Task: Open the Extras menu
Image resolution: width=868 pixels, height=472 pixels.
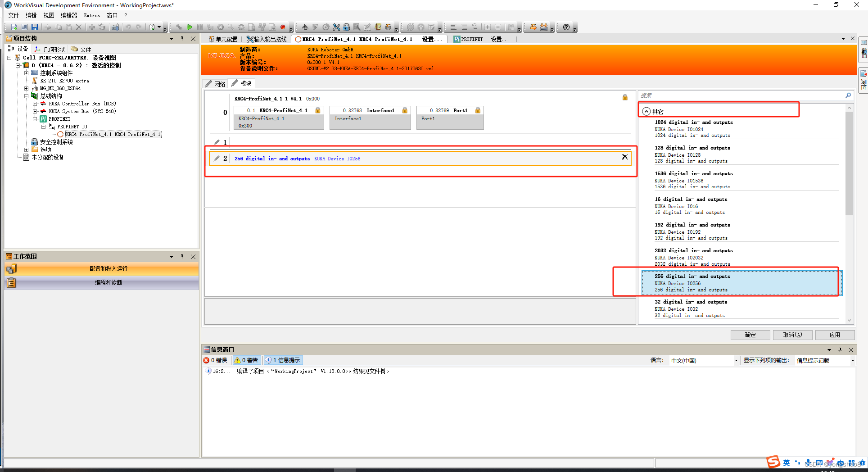Action: pyautogui.click(x=92, y=15)
